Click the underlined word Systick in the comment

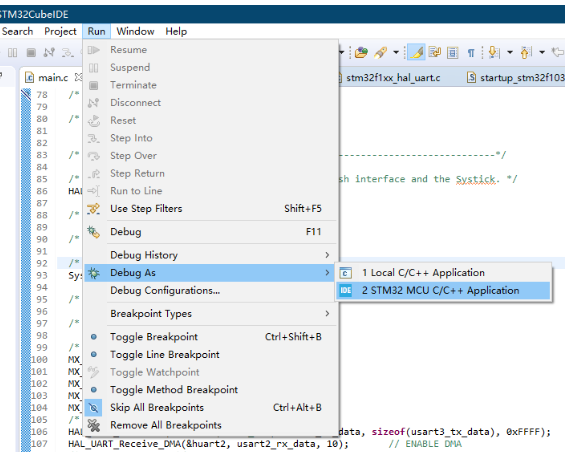coord(476,179)
